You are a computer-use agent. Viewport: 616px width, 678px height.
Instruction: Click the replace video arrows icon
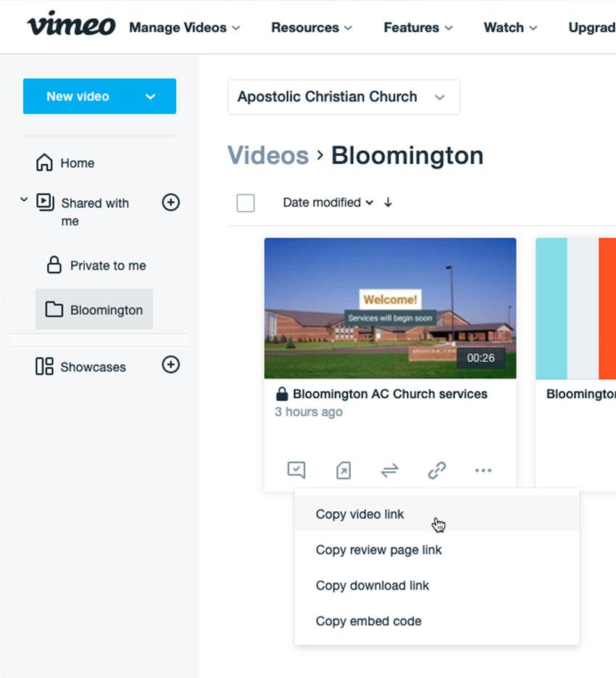coord(389,470)
